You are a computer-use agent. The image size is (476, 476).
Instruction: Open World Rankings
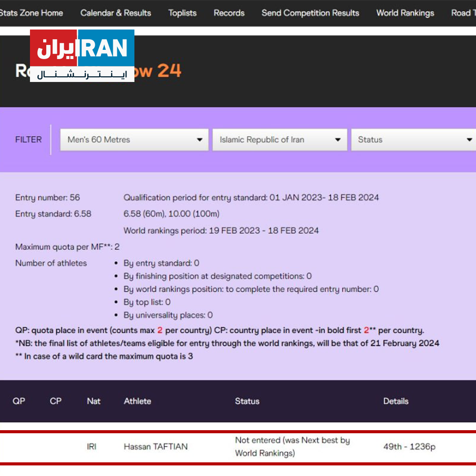pyautogui.click(x=405, y=13)
